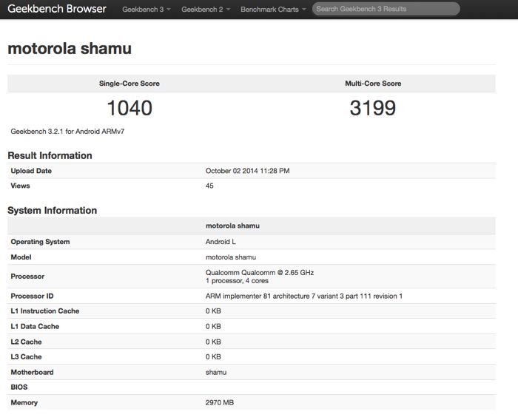Viewport: 518px width, 420px height.
Task: Select the L3 Cache label
Action: pos(26,357)
